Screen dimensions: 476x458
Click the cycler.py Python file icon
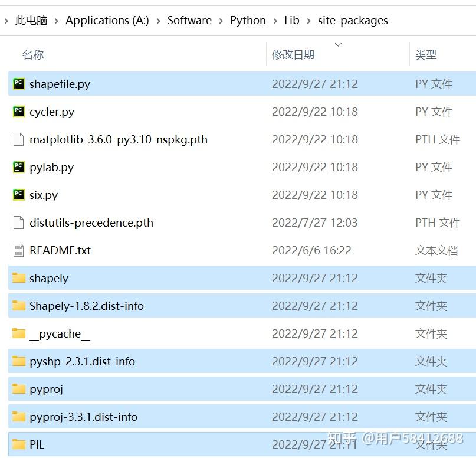pos(18,112)
